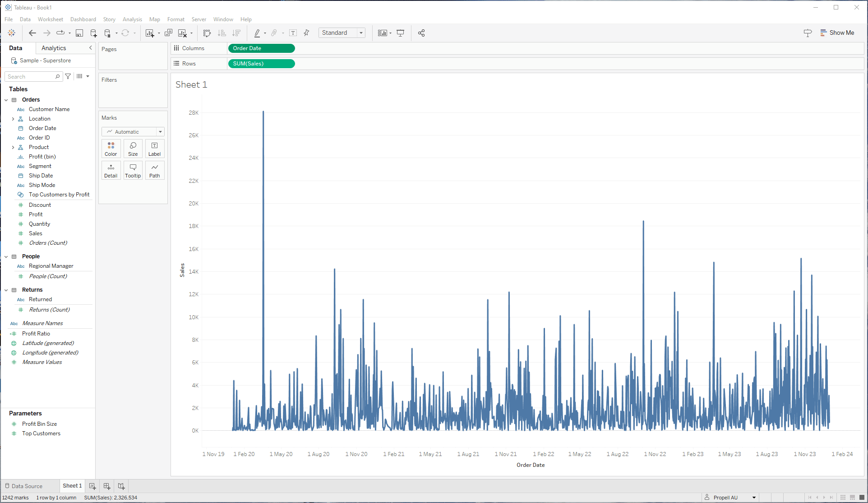Click new dashboard icon in bottom tabs

tap(107, 486)
